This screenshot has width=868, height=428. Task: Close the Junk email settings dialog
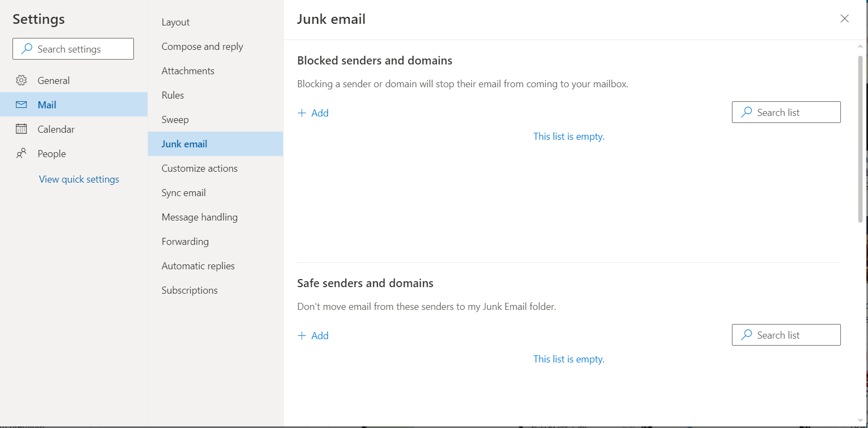pyautogui.click(x=844, y=18)
